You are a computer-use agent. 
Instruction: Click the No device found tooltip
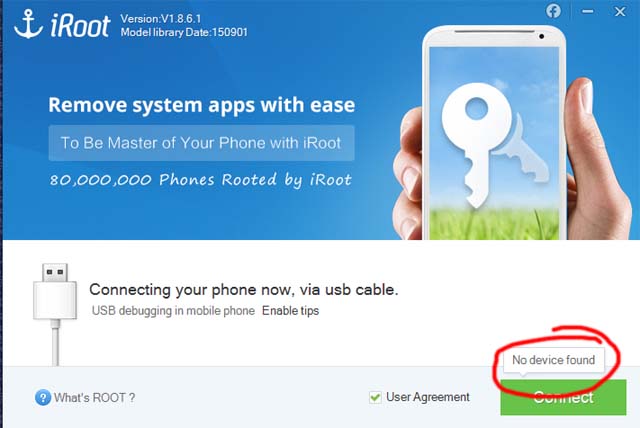tap(553, 360)
